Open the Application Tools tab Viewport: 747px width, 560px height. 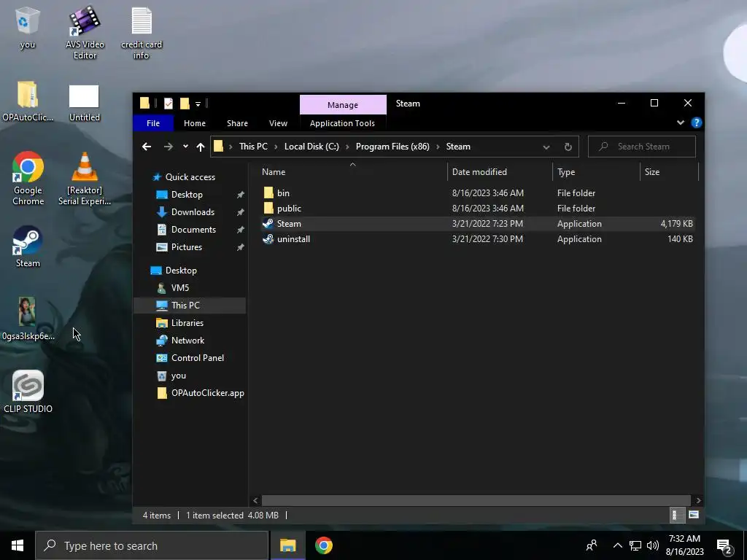point(342,123)
